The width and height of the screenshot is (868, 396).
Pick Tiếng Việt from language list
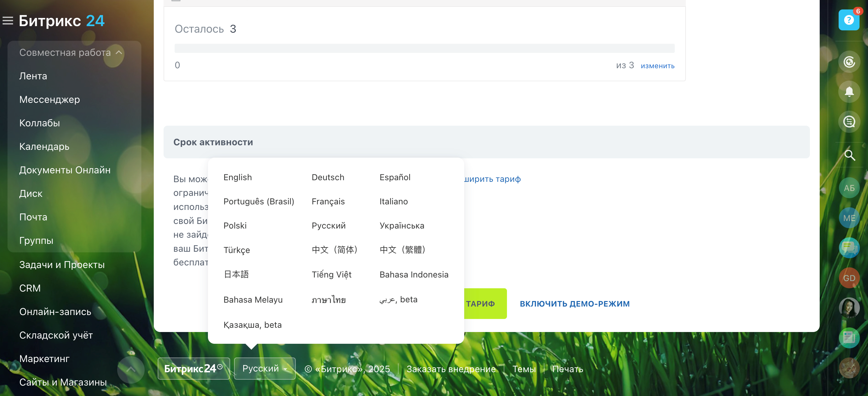pos(331,274)
